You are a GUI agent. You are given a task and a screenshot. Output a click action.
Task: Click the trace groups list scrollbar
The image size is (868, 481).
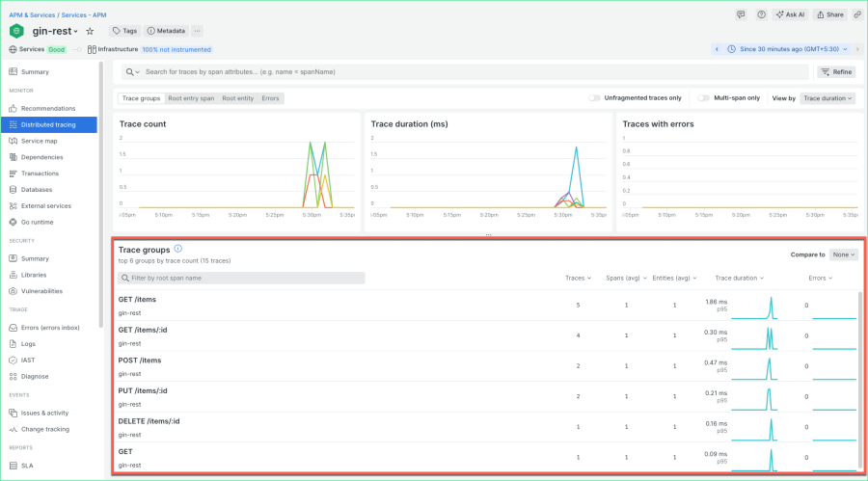(x=860, y=376)
